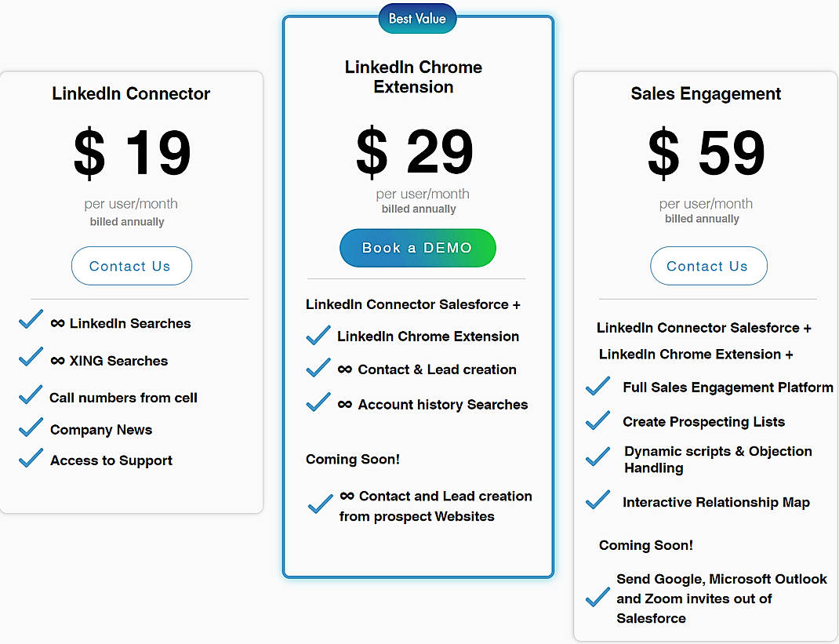Viewport: 839px width, 644px height.
Task: Select the Sales Engagement plan card
Action: click(x=705, y=353)
